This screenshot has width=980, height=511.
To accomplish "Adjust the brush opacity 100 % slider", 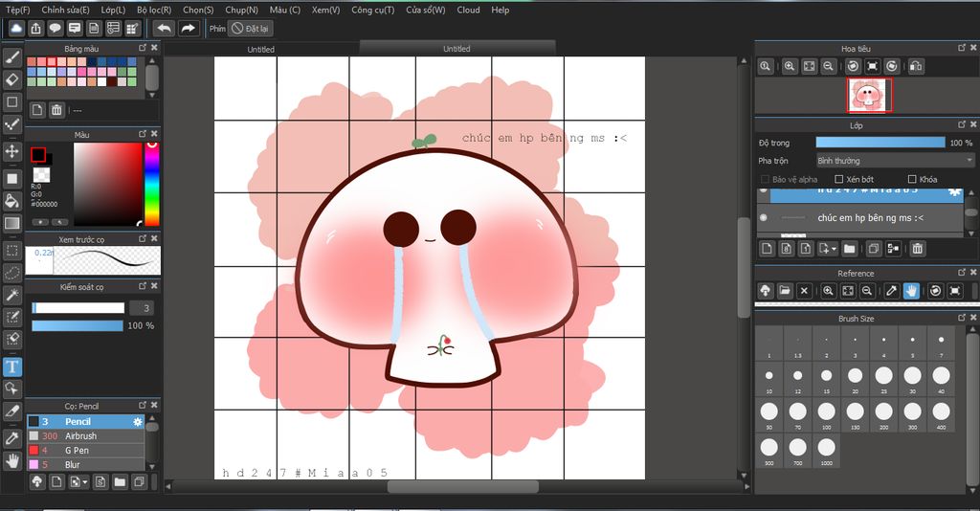I will (77, 325).
